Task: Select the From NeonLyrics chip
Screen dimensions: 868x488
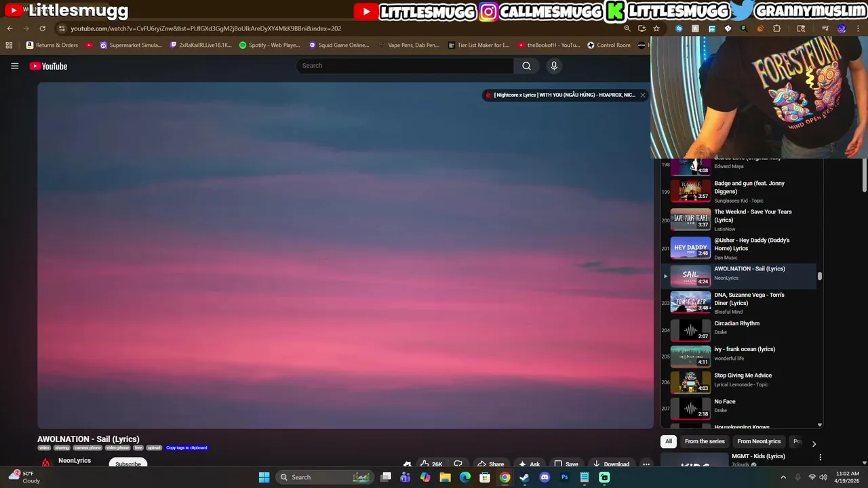Action: (759, 441)
